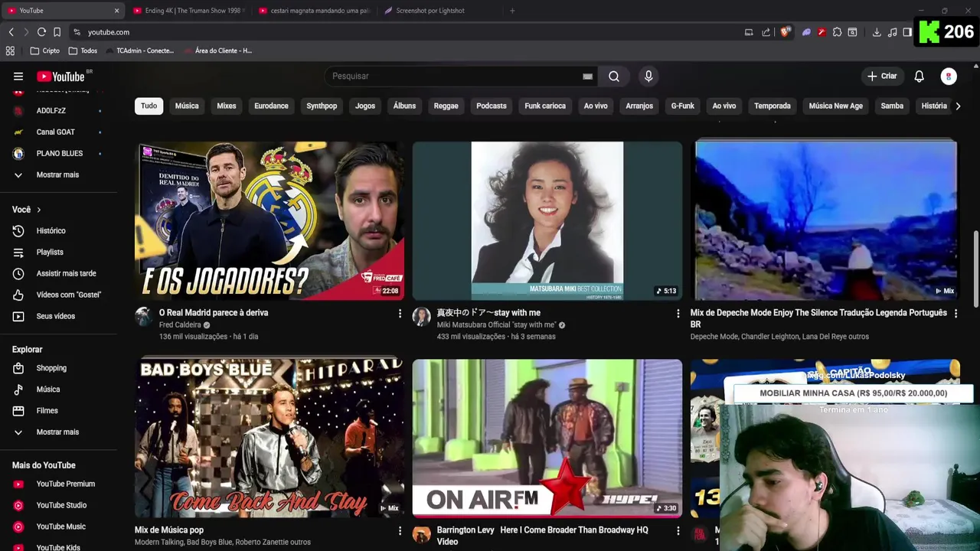Open the notifications bell
Image resolution: width=980 pixels, height=551 pixels.
click(x=920, y=77)
